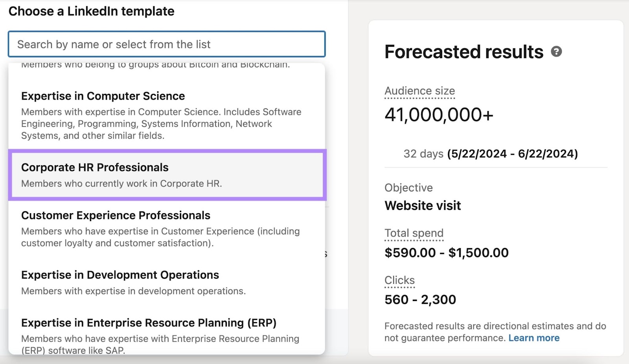Screen dimensions: 629x364
Task: Open the Learn more link
Action: tap(534, 338)
